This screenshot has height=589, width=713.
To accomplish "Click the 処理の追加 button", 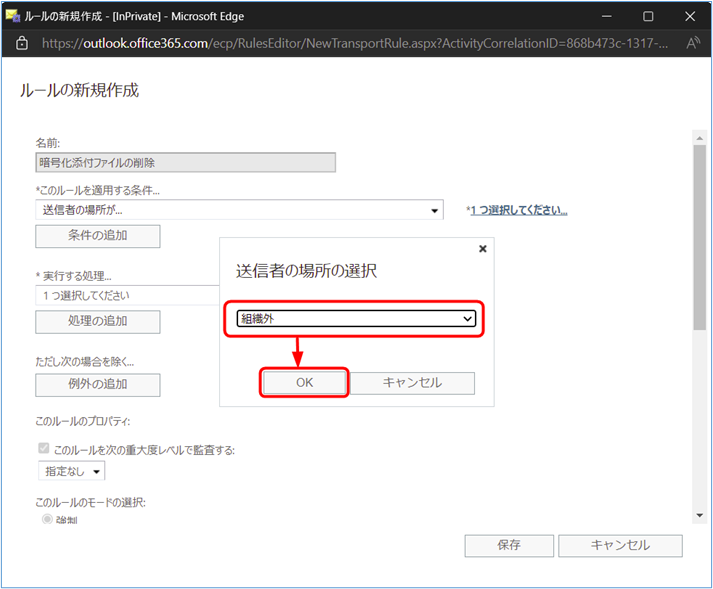I will (98, 321).
